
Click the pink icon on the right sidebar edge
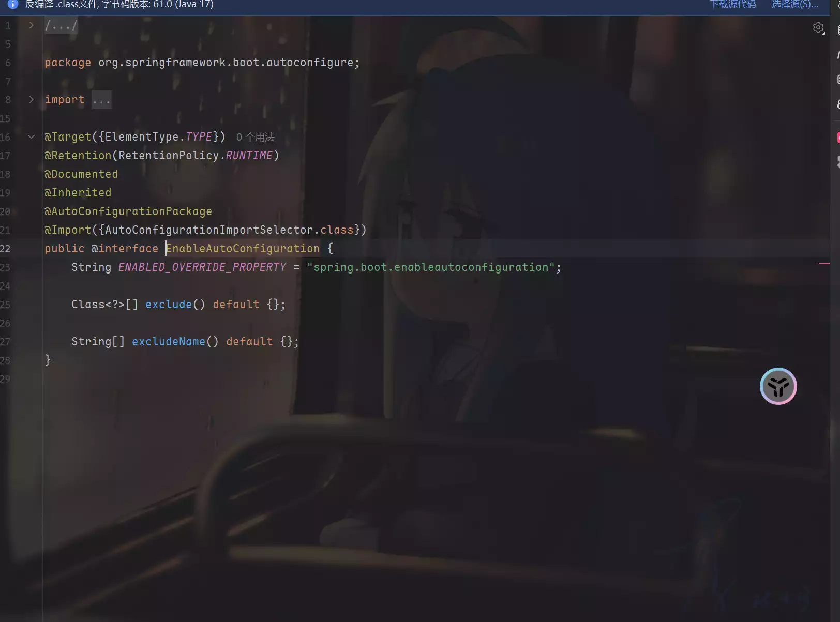(838, 138)
